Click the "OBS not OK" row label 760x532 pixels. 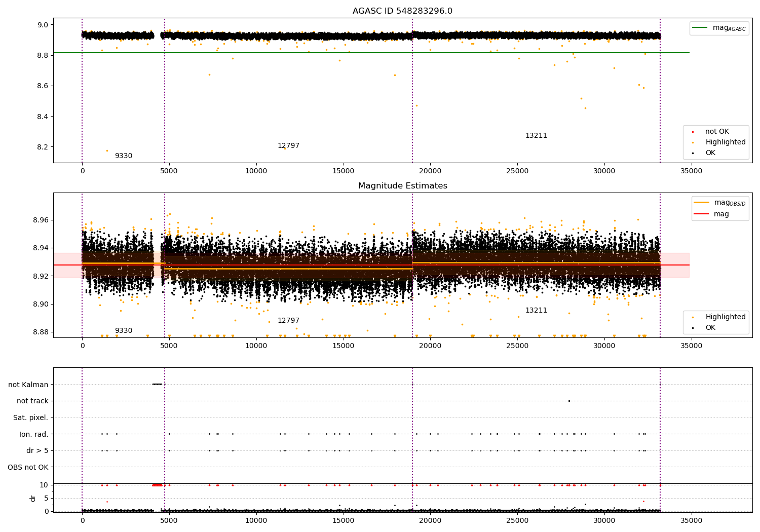28,467
